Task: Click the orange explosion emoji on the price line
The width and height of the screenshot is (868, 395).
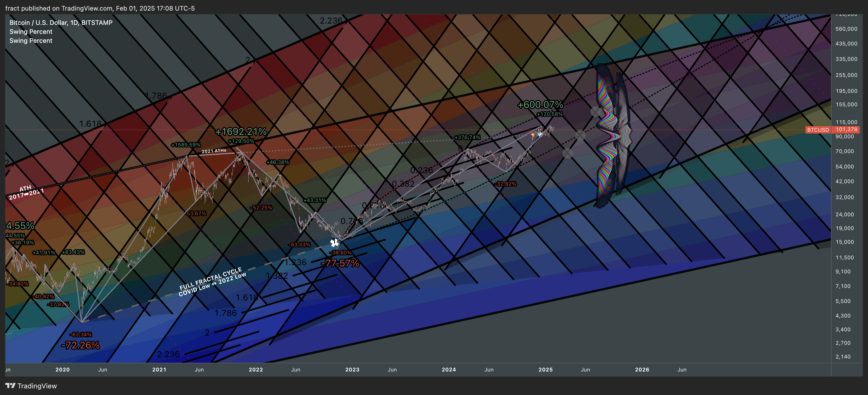Action: 533,135
